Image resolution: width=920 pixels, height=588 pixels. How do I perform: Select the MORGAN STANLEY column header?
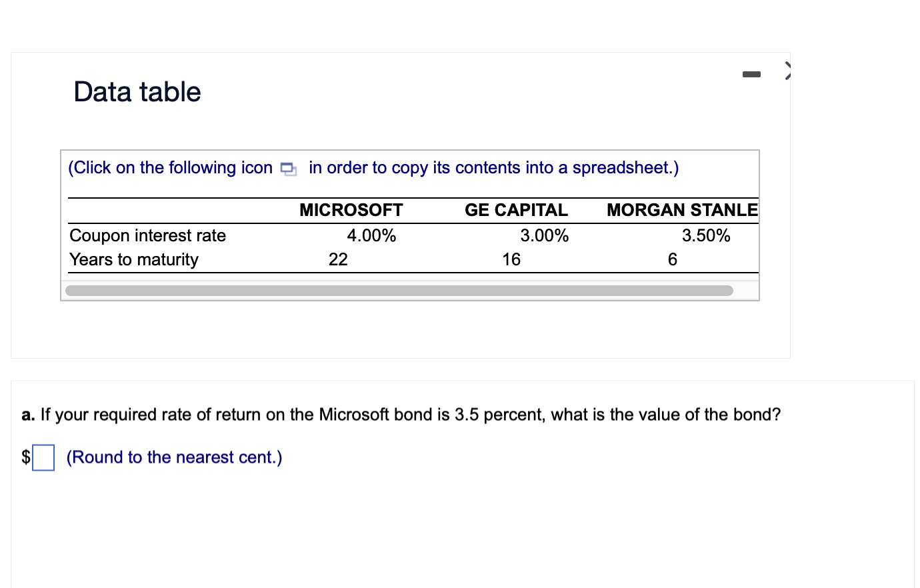click(681, 210)
